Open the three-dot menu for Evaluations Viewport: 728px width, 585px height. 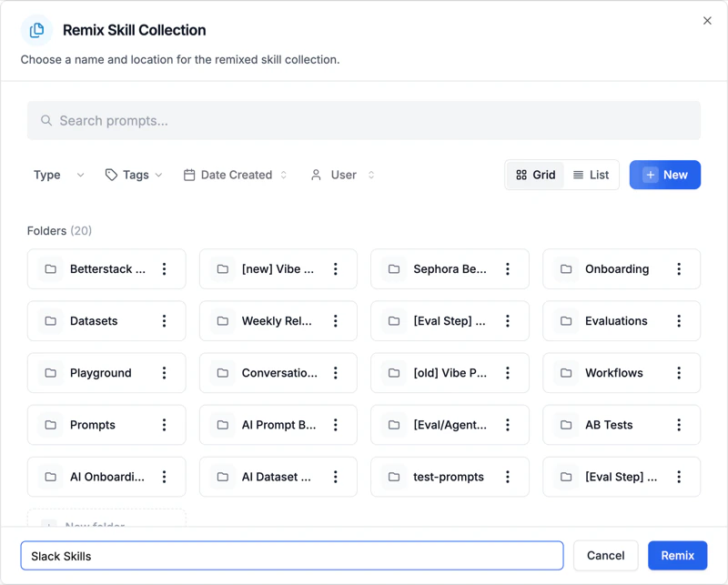pos(679,321)
